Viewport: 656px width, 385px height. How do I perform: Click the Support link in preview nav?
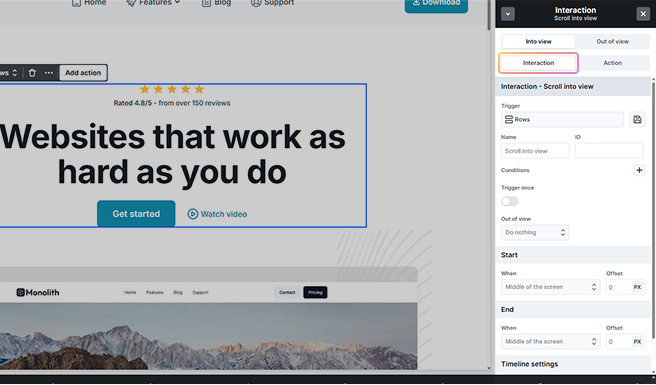(200, 293)
